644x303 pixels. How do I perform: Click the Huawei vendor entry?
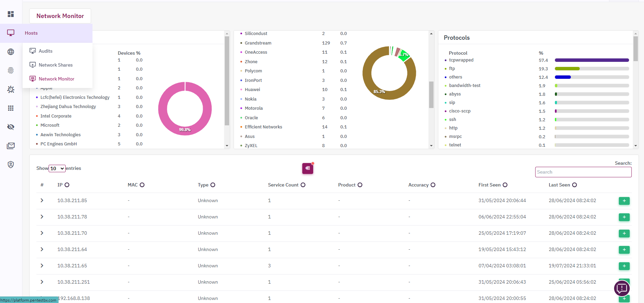pyautogui.click(x=252, y=90)
